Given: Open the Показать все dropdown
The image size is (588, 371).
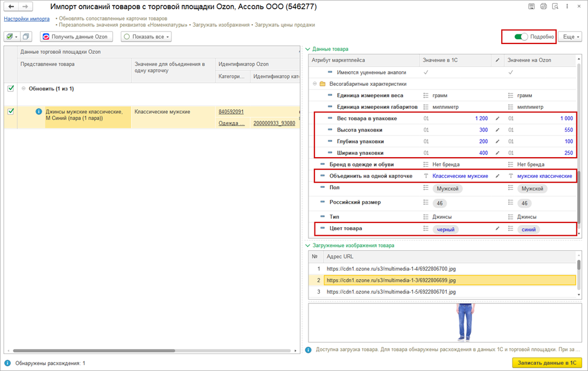Looking at the screenshot, I should point(146,37).
